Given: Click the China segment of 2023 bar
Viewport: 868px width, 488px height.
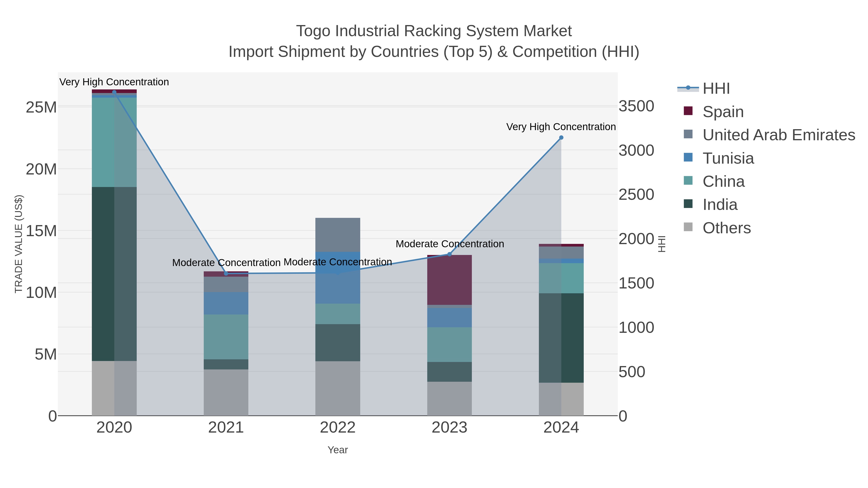Looking at the screenshot, I should (x=449, y=345).
